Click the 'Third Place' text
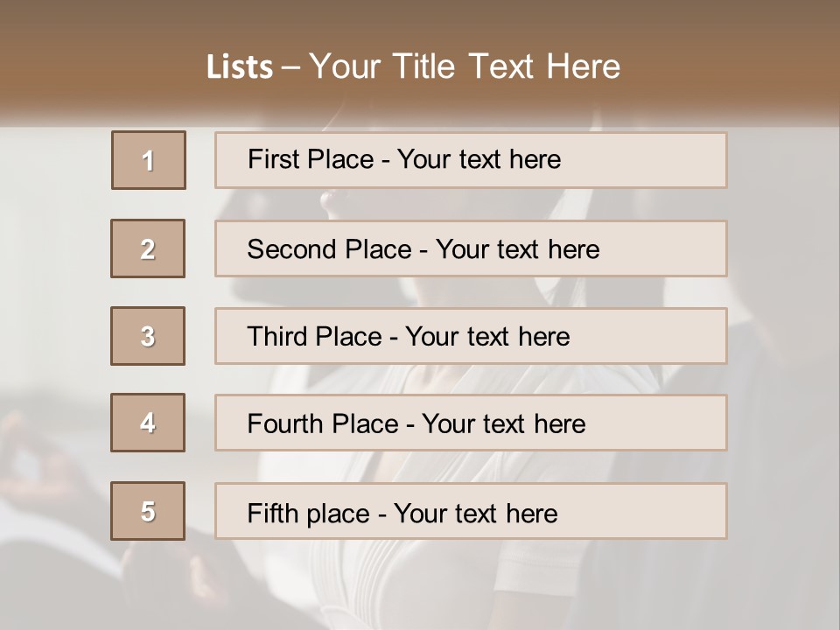This screenshot has height=630, width=840. (x=315, y=337)
